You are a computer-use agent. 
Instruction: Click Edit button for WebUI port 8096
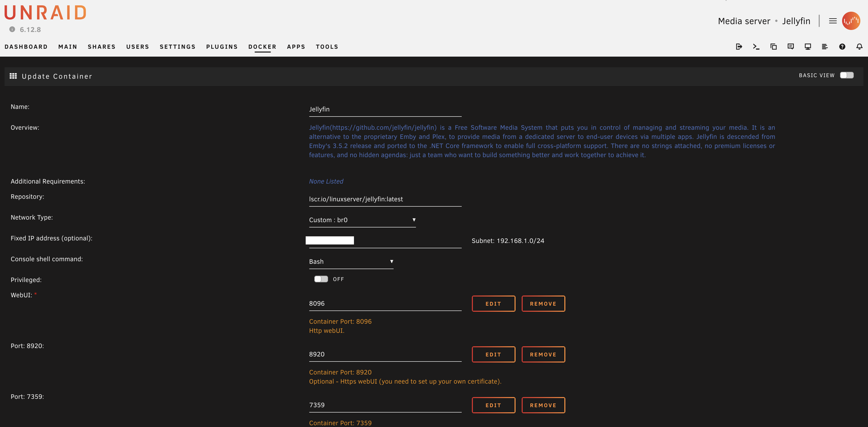pos(493,304)
